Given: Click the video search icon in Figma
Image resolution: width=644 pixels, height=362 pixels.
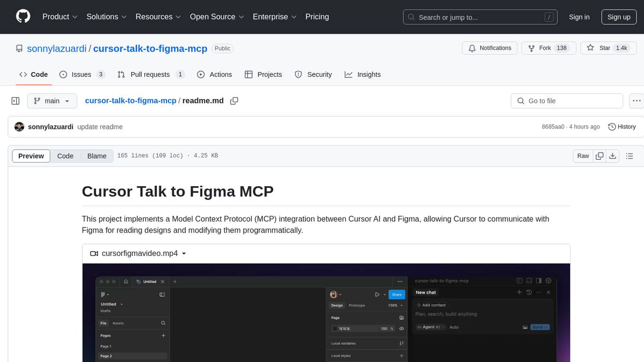Looking at the screenshot, I should click(163, 323).
